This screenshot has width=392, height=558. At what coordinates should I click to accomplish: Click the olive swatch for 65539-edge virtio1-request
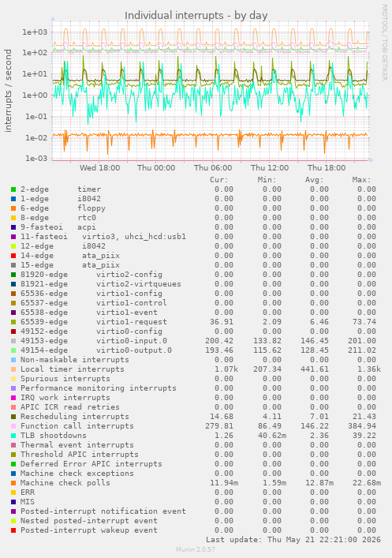[x=13, y=322]
